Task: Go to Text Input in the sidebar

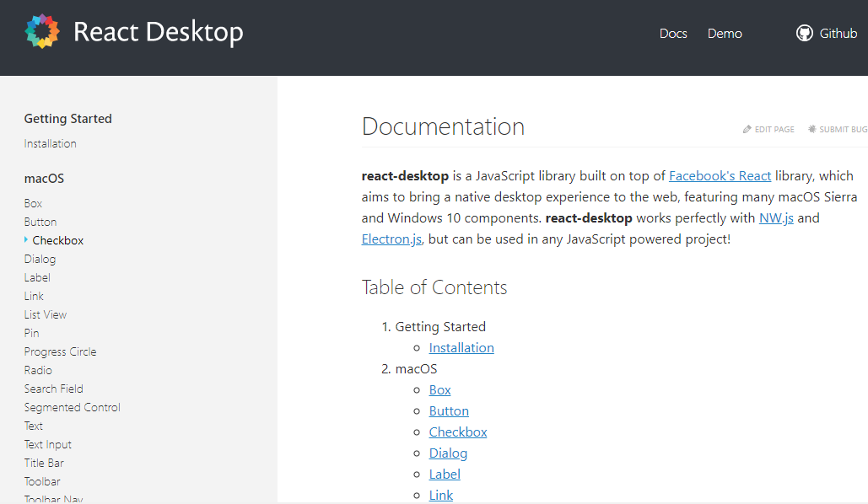Action: click(47, 445)
